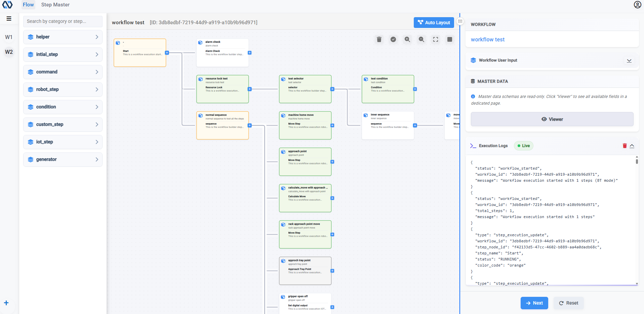The width and height of the screenshot is (644, 314).
Task: Open the workflow test link
Action: click(488, 39)
